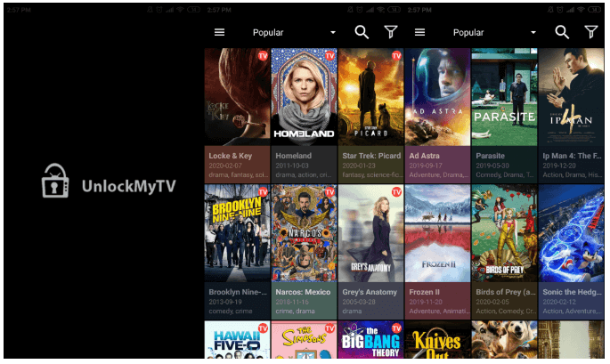Viewport: 610px width, 364px height.
Task: Click the date 2005-03-28 under Grey's Anatomy
Action: [359, 303]
